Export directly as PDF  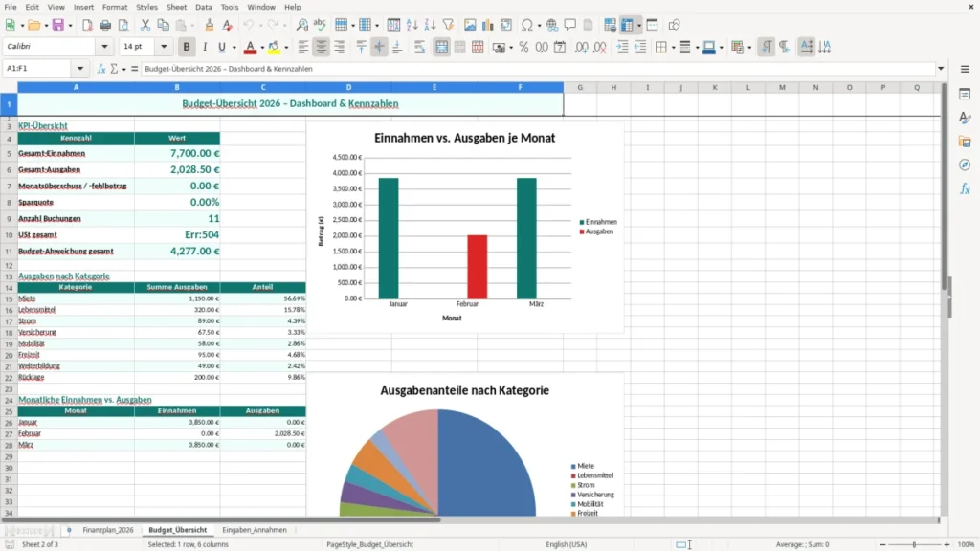[87, 25]
